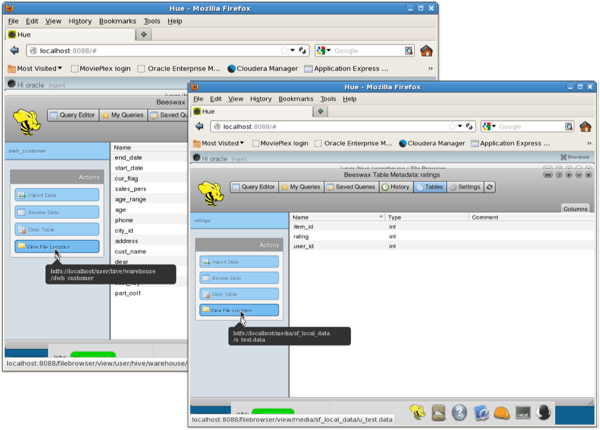This screenshot has width=600, height=430.
Task: Open Firefox home page in front window
Action: point(585,126)
